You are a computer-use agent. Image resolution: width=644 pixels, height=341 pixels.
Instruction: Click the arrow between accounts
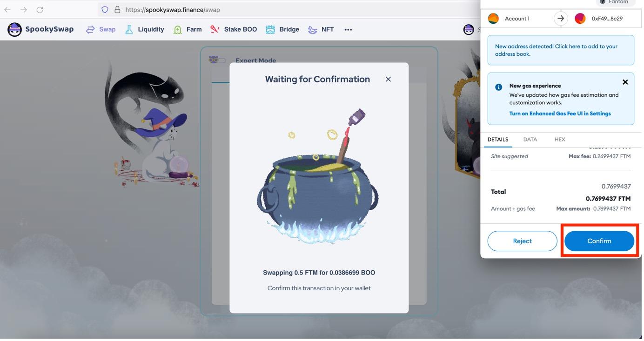[561, 19]
